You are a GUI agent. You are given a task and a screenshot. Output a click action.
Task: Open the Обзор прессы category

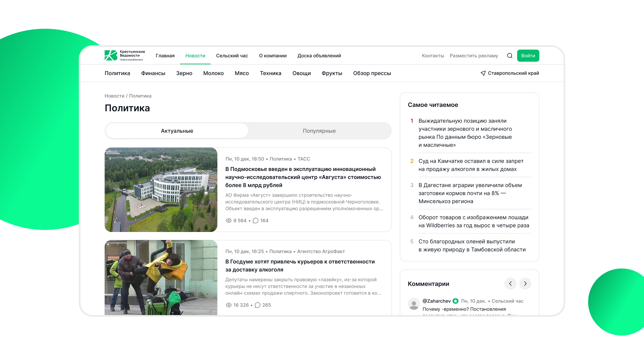(x=372, y=73)
